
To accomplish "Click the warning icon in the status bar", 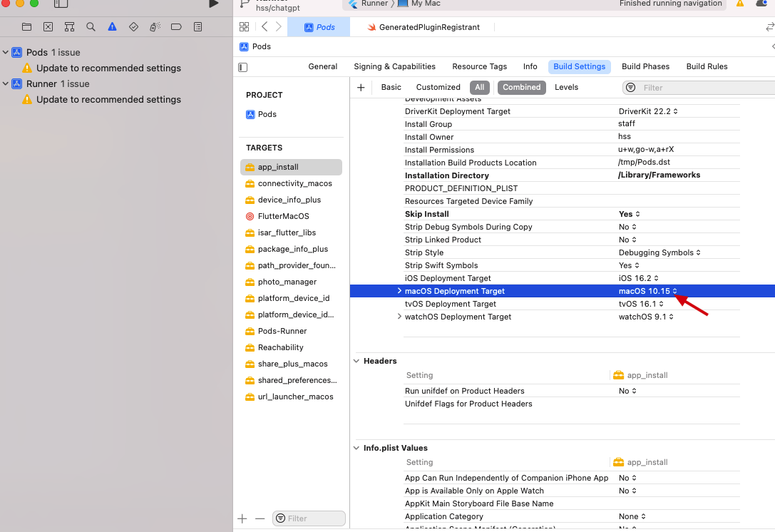I will click(740, 4).
